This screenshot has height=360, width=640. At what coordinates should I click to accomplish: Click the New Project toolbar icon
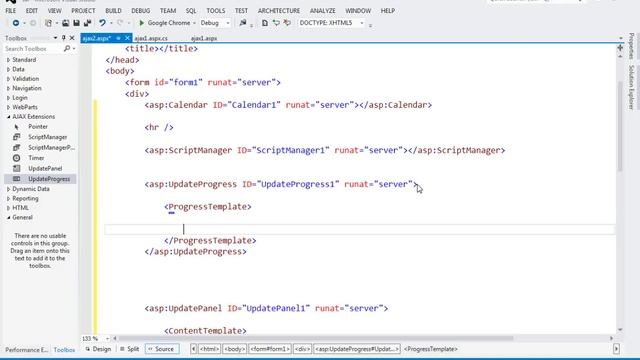[49, 23]
